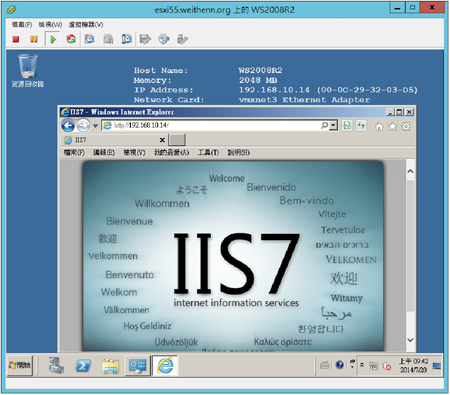Click the green power on play button

[53, 39]
